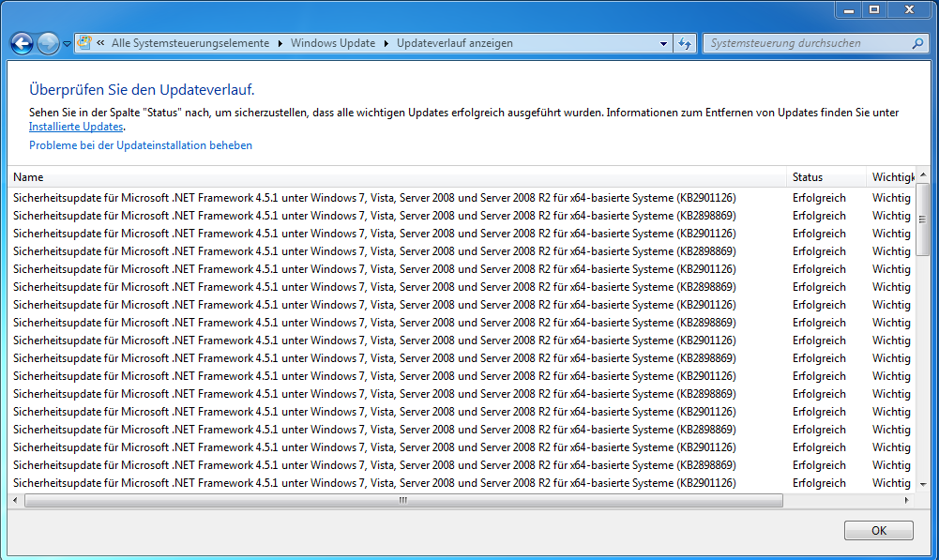Image resolution: width=939 pixels, height=560 pixels.
Task: Expand arrow after Alle Systemsteuerungselemente
Action: (280, 43)
